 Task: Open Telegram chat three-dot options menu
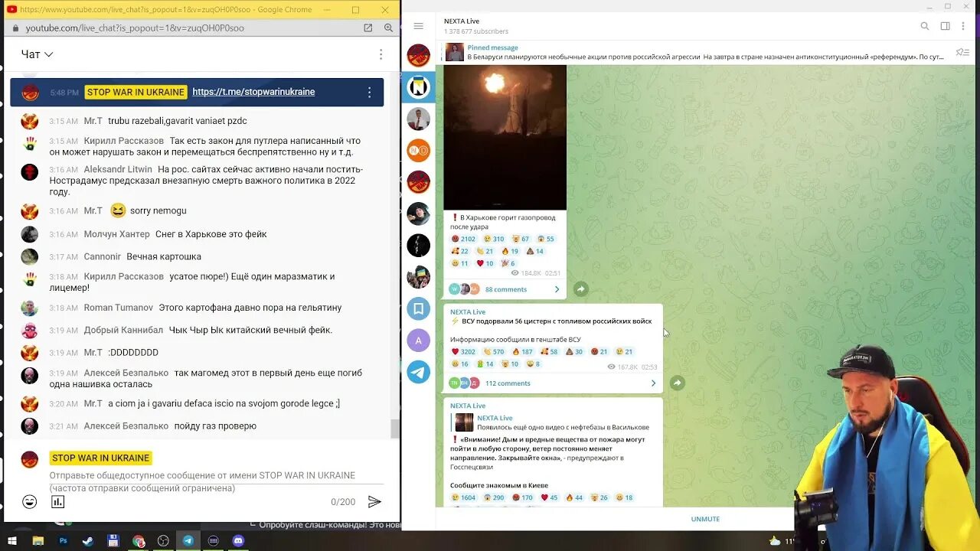coord(963,26)
